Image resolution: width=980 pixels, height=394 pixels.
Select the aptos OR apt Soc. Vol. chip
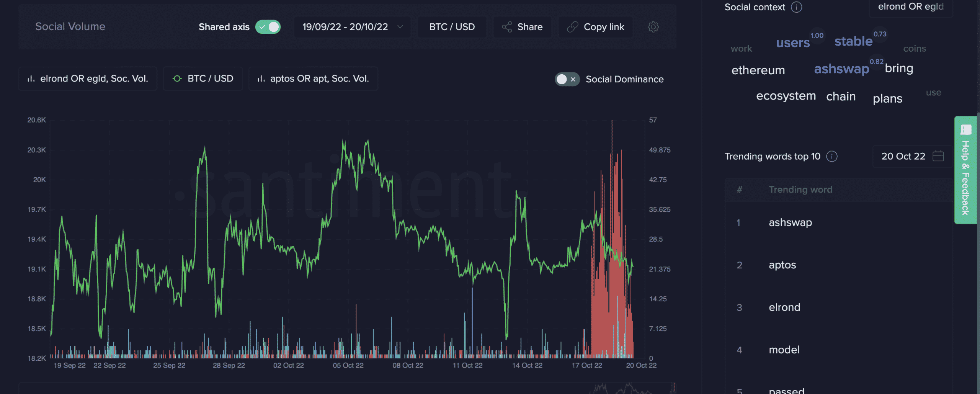[313, 78]
